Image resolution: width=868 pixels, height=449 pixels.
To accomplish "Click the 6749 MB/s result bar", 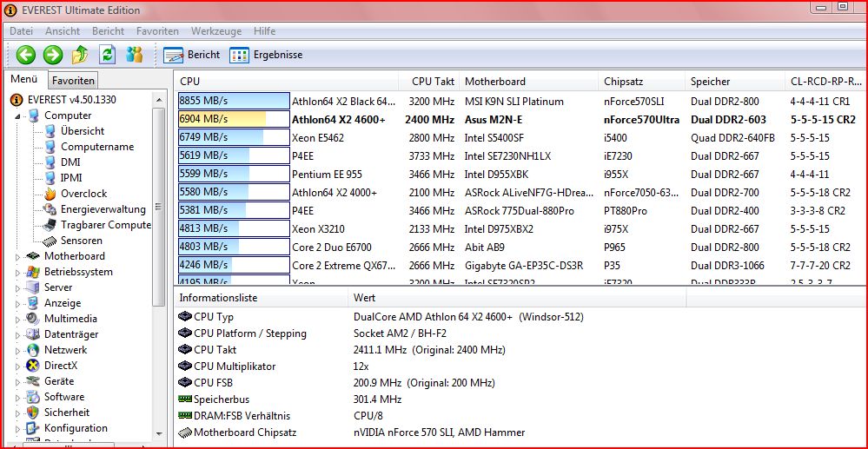I will pyautogui.click(x=234, y=137).
